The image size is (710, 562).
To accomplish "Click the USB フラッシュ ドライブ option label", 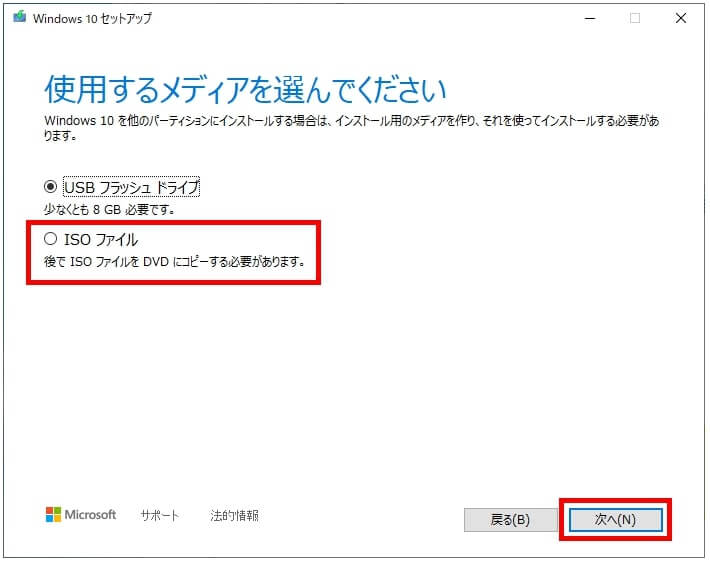I will coord(131,187).
